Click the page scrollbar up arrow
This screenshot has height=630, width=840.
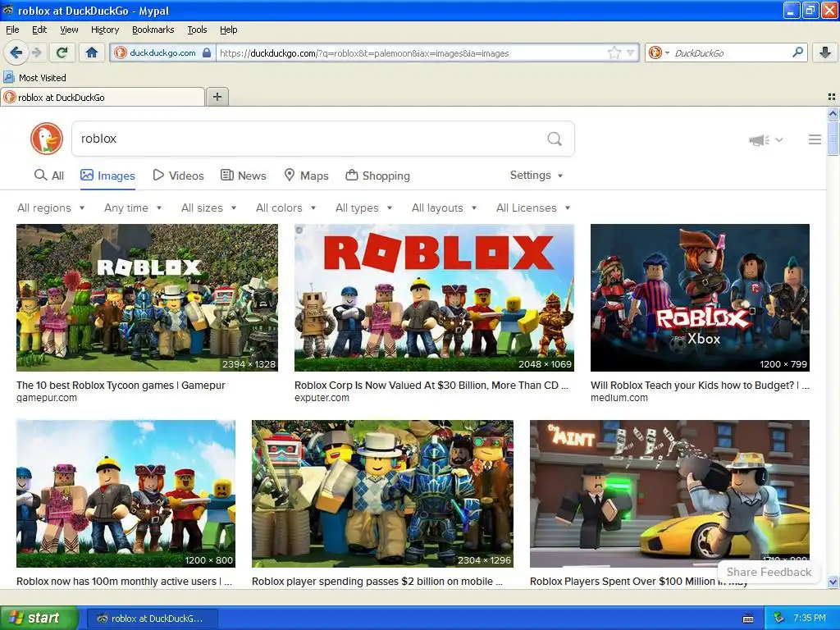click(833, 113)
